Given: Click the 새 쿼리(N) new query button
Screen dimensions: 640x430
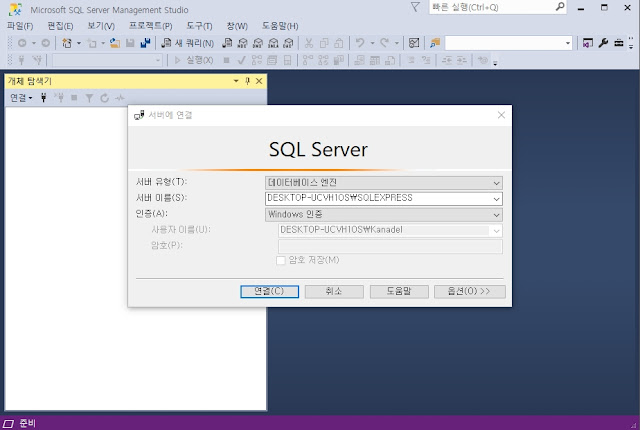Looking at the screenshot, I should click(x=187, y=43).
